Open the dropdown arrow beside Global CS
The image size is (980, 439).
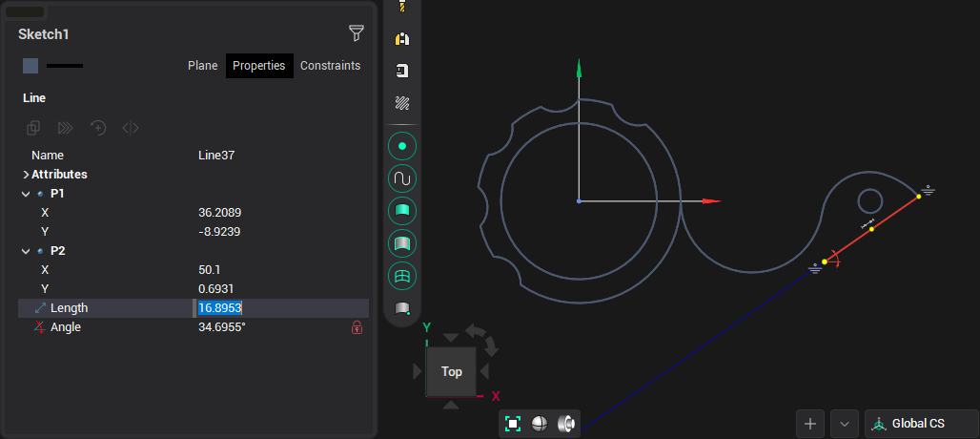845,424
